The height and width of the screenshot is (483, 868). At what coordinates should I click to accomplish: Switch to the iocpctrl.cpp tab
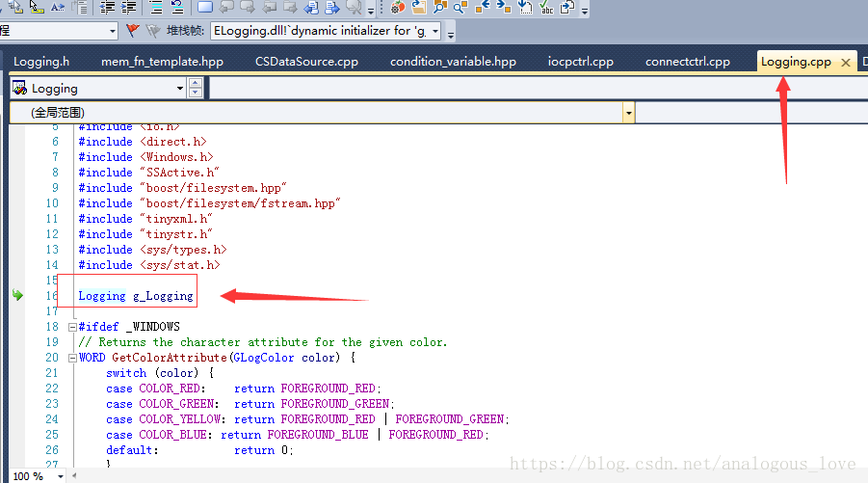coord(581,62)
